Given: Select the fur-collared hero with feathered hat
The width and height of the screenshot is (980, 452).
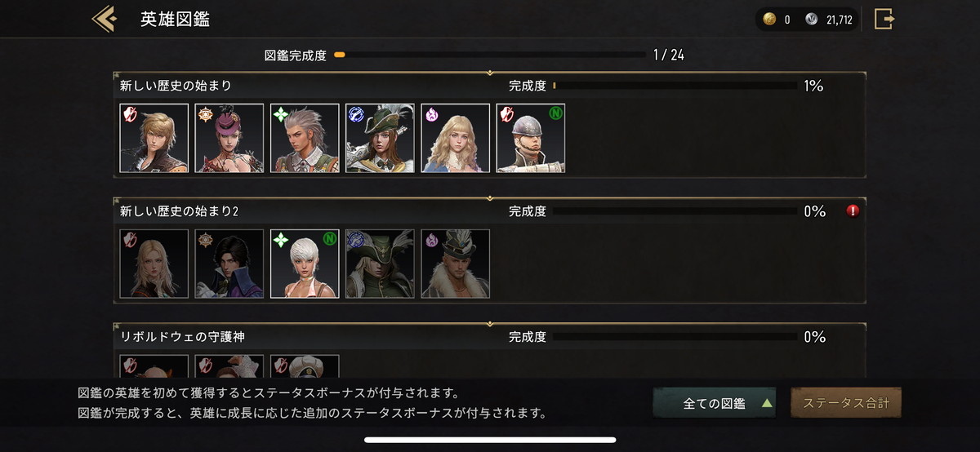Looking at the screenshot, I should tap(455, 264).
